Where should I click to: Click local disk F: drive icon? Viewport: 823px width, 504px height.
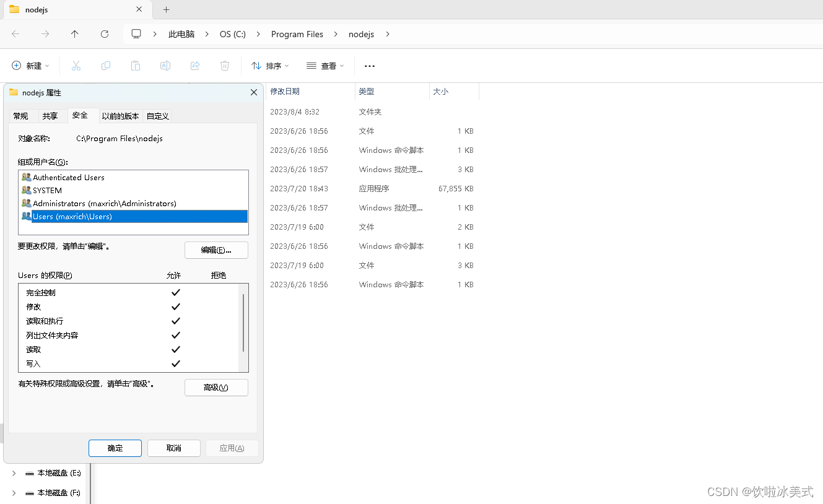pyautogui.click(x=30, y=493)
